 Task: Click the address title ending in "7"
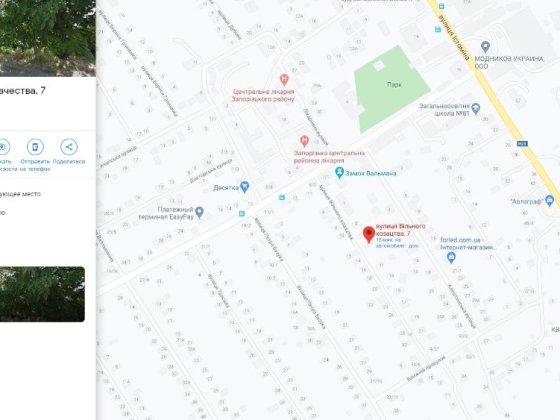tap(23, 91)
